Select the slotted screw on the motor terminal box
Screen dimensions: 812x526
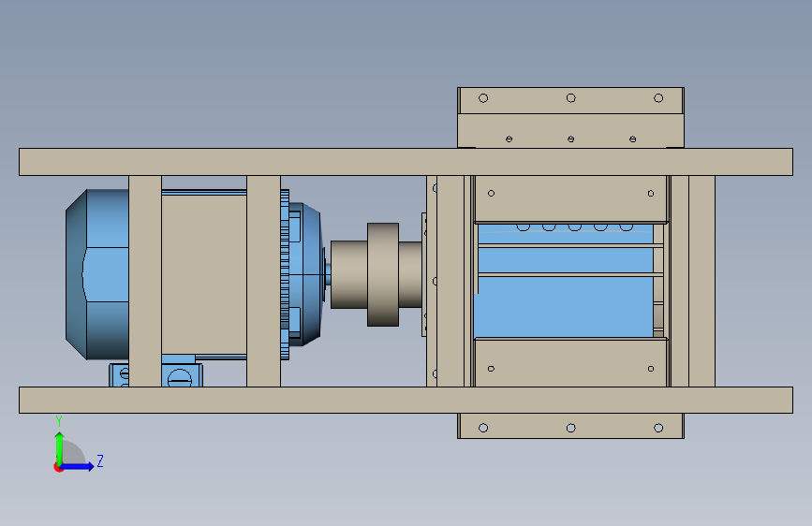pos(180,378)
